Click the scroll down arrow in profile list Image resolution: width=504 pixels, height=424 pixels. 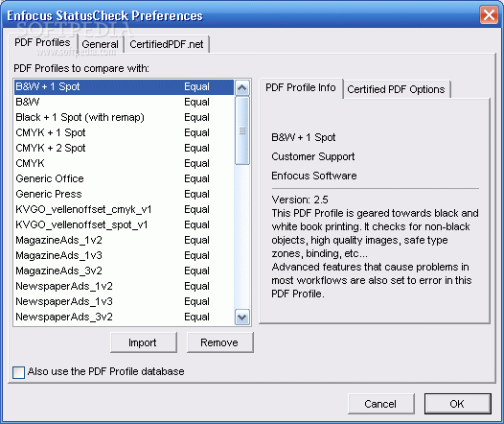242,318
